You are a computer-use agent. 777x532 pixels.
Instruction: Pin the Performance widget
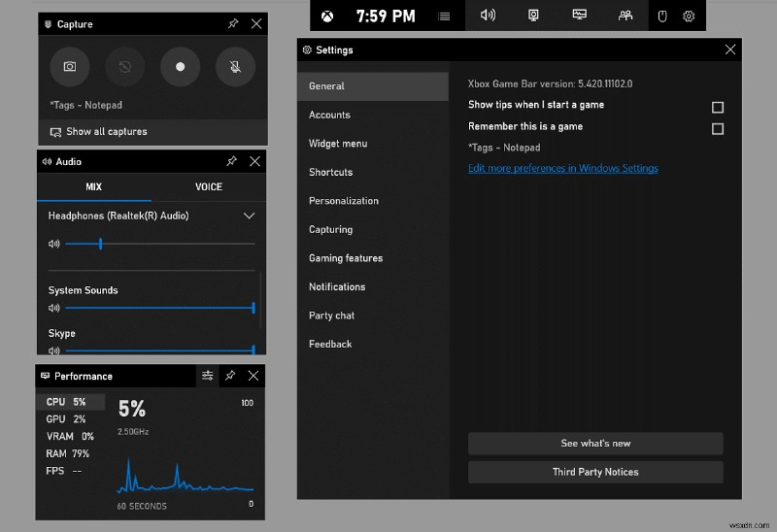(230, 376)
